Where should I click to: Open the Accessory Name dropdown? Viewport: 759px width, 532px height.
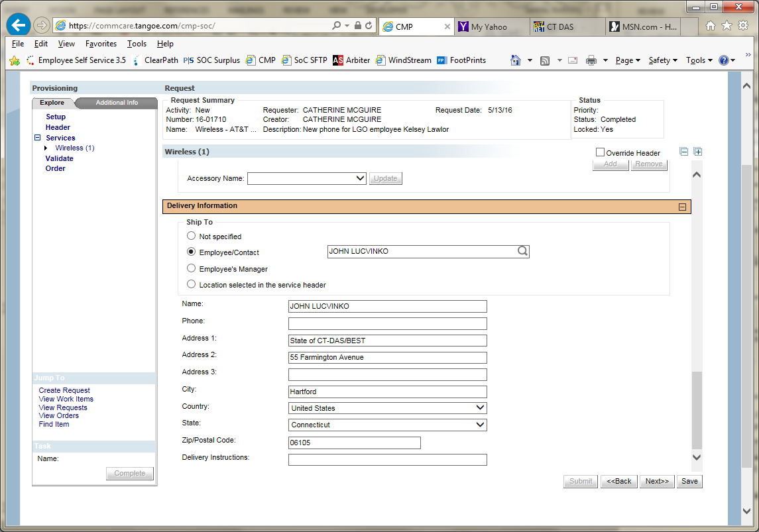pos(307,178)
